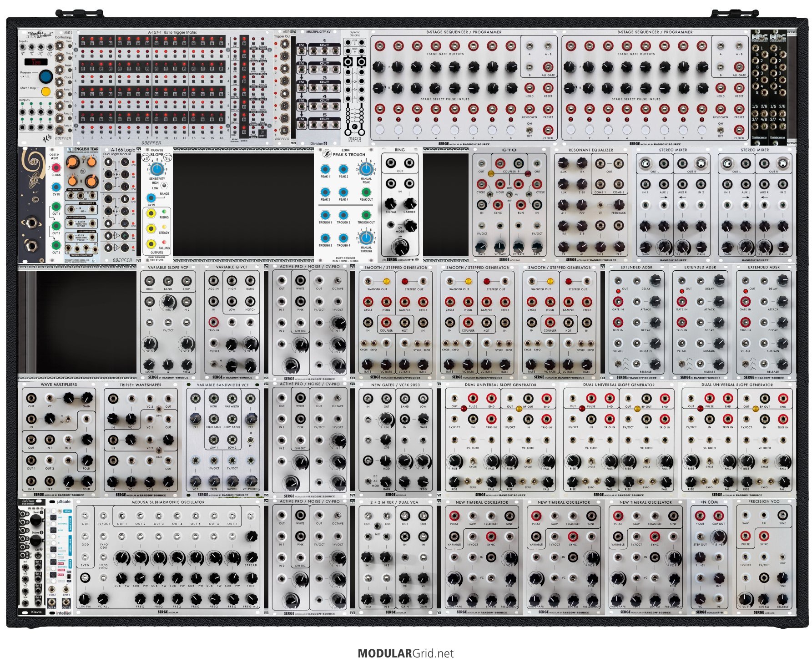812x663 pixels.
Task: Click the EVEN jack on Medusa oscillator
Action: point(85,557)
